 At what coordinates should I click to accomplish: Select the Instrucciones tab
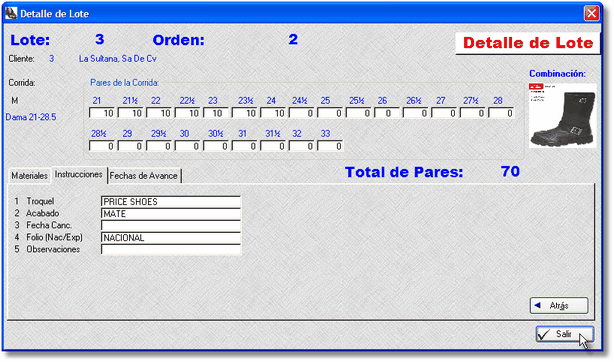click(x=79, y=175)
